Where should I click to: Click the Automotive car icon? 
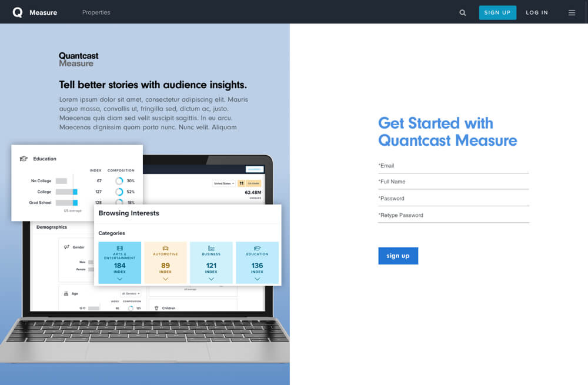(x=165, y=248)
